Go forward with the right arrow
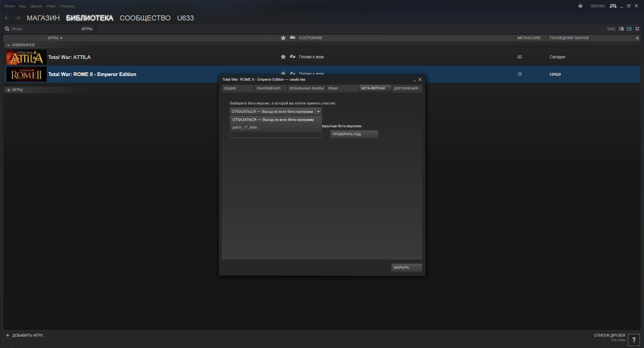Image resolution: width=644 pixels, height=348 pixels. [x=18, y=18]
